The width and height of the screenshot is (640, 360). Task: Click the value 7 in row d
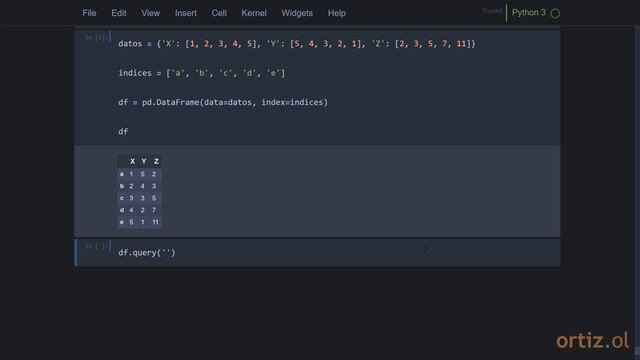(x=154, y=210)
